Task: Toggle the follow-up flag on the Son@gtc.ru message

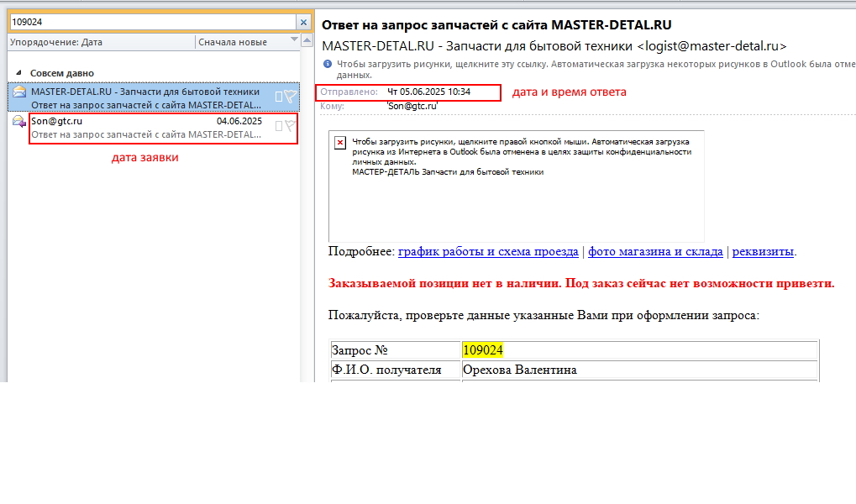Action: pos(291,126)
